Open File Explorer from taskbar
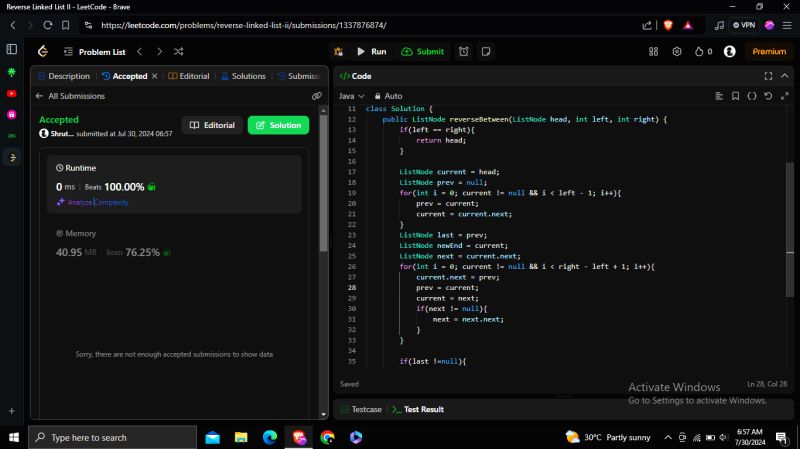The width and height of the screenshot is (800, 449). [x=241, y=437]
